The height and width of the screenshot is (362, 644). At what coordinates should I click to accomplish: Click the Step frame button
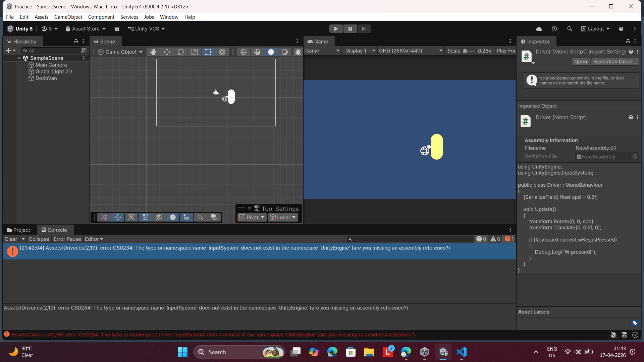[364, 29]
